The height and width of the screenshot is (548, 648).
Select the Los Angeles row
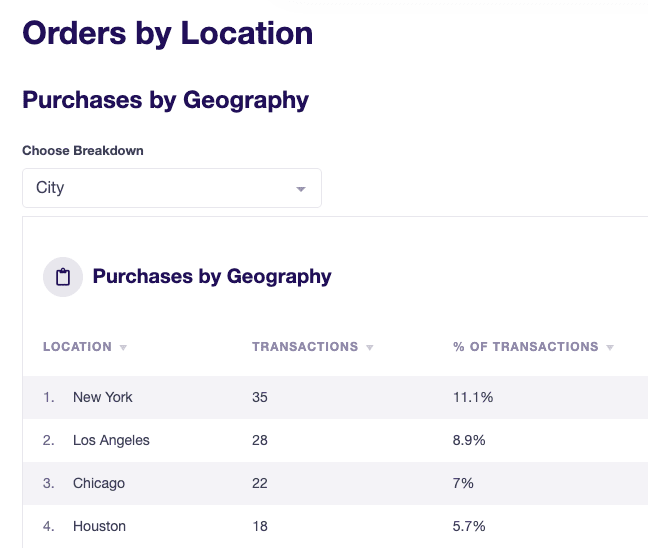[335, 441]
